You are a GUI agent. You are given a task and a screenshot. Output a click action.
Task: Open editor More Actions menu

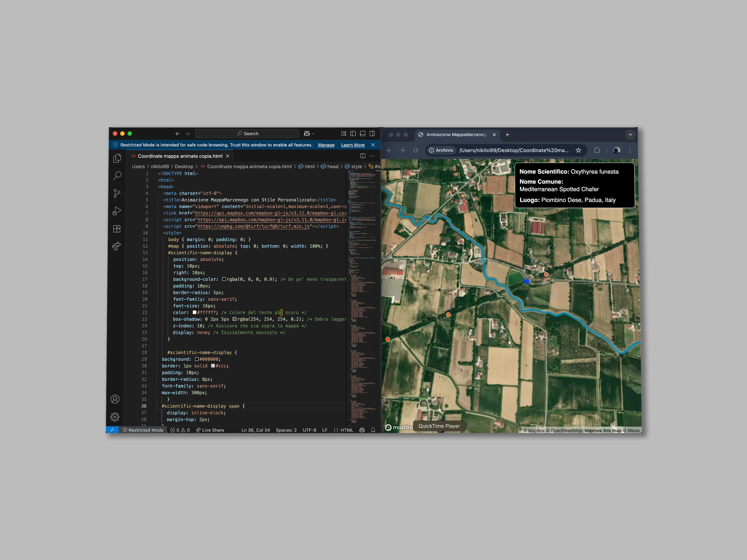coord(372,156)
